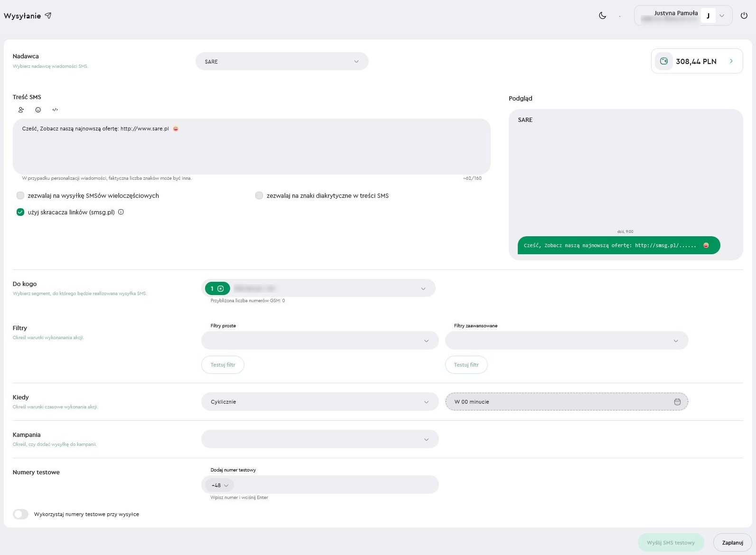Click the Zaplanuj button
This screenshot has width=756, height=555.
tap(732, 543)
